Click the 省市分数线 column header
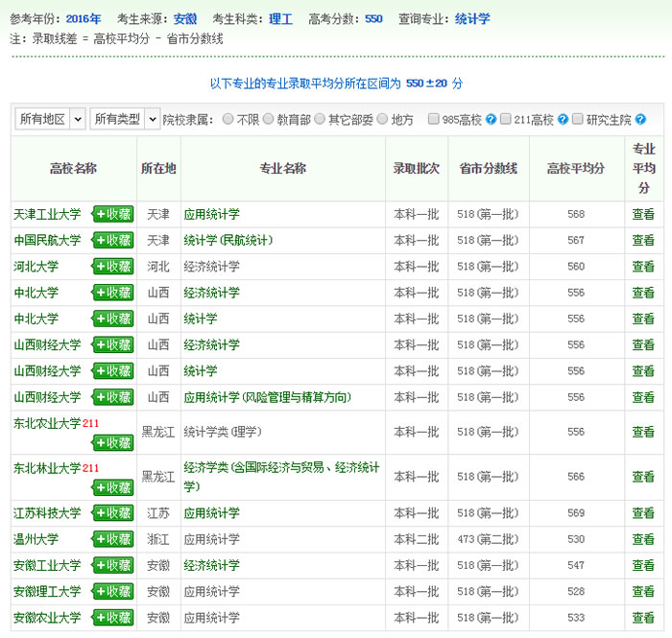Image resolution: width=672 pixels, height=638 pixels. point(488,168)
